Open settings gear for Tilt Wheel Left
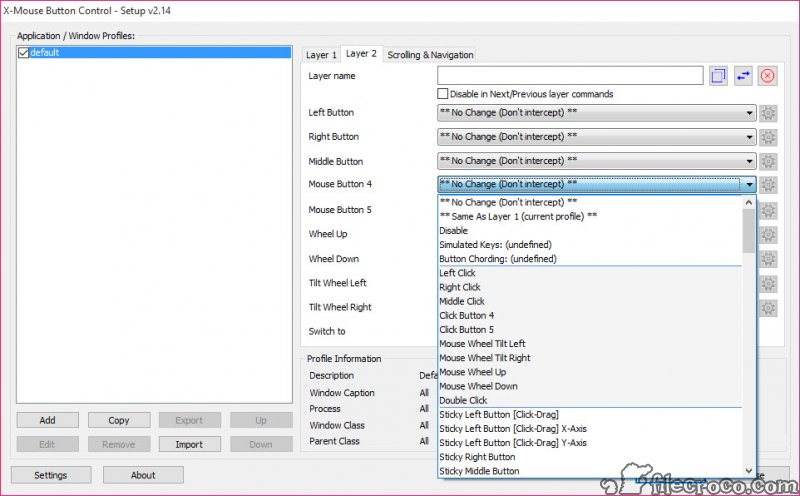800x496 pixels. point(768,283)
